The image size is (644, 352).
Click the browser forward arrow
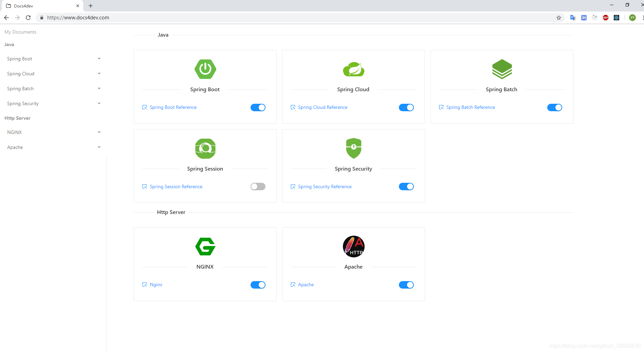tap(17, 18)
